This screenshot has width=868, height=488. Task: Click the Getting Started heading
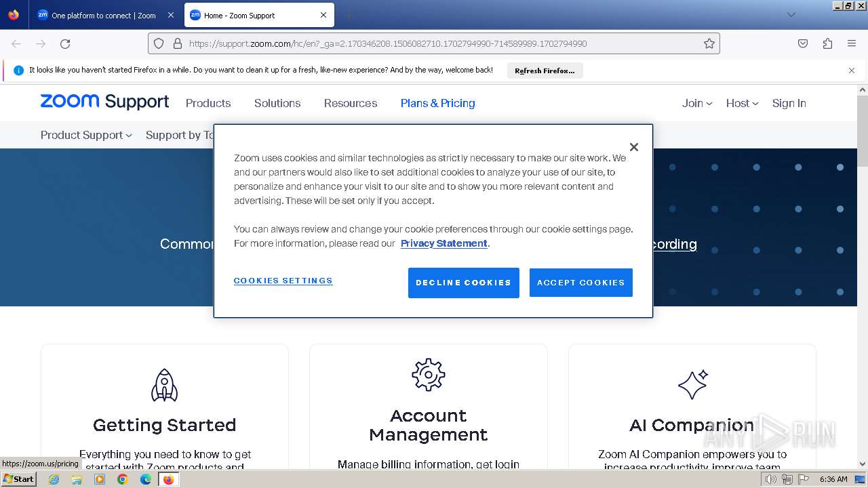pos(165,425)
